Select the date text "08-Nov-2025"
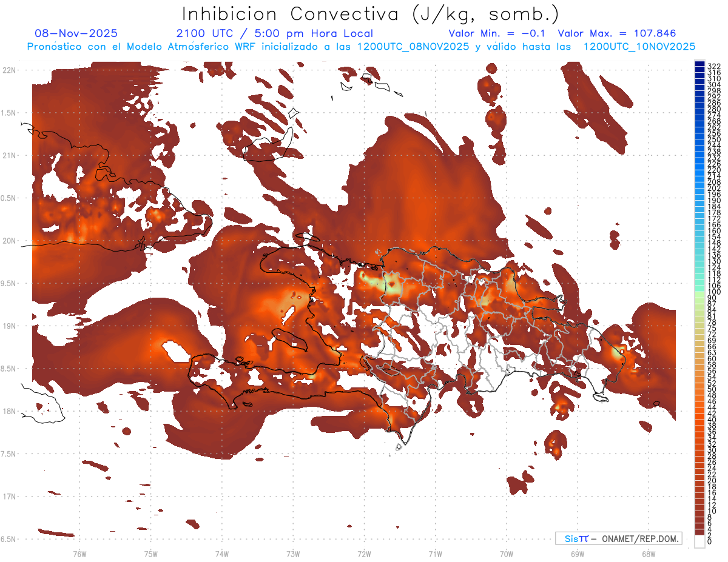 76,33
